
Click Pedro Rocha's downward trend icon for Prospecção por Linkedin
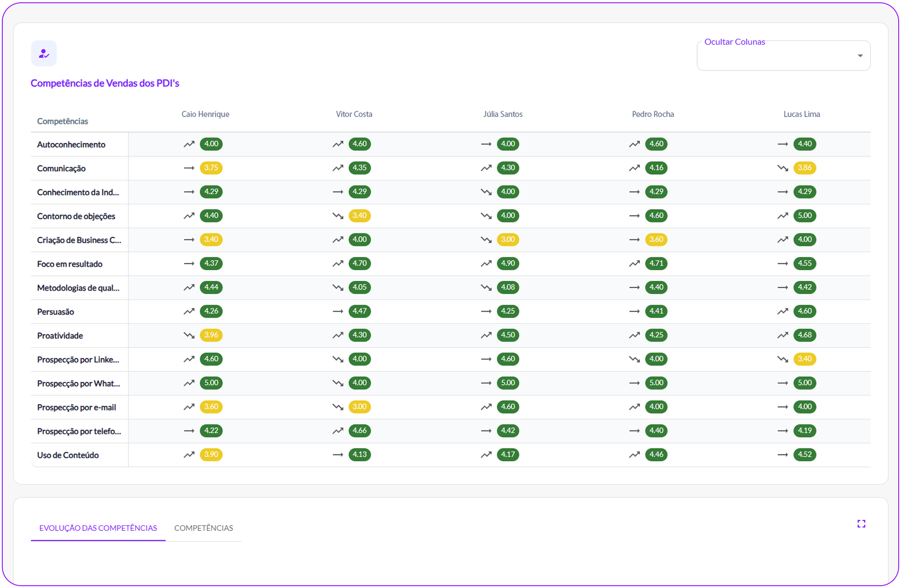click(634, 359)
